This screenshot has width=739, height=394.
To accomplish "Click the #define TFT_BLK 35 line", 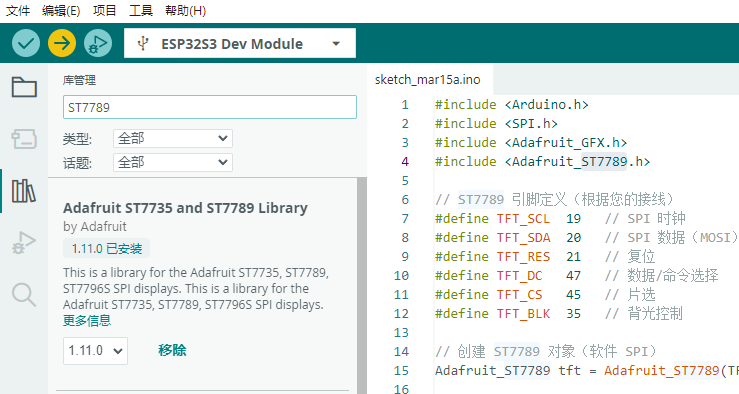I will [x=558, y=313].
